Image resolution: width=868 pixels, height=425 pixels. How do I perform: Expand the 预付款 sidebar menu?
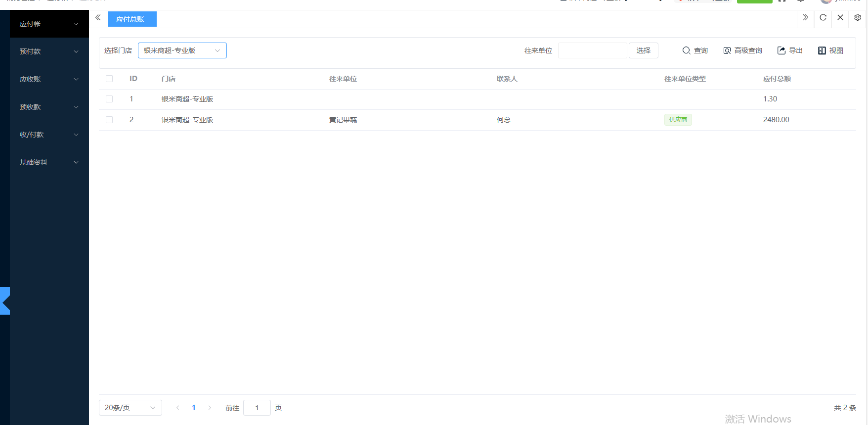pos(49,51)
